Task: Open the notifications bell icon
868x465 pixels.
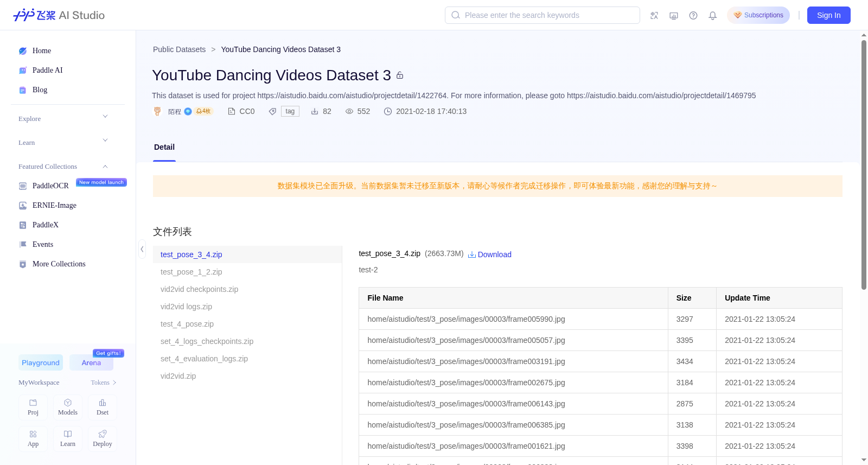Action: [713, 16]
